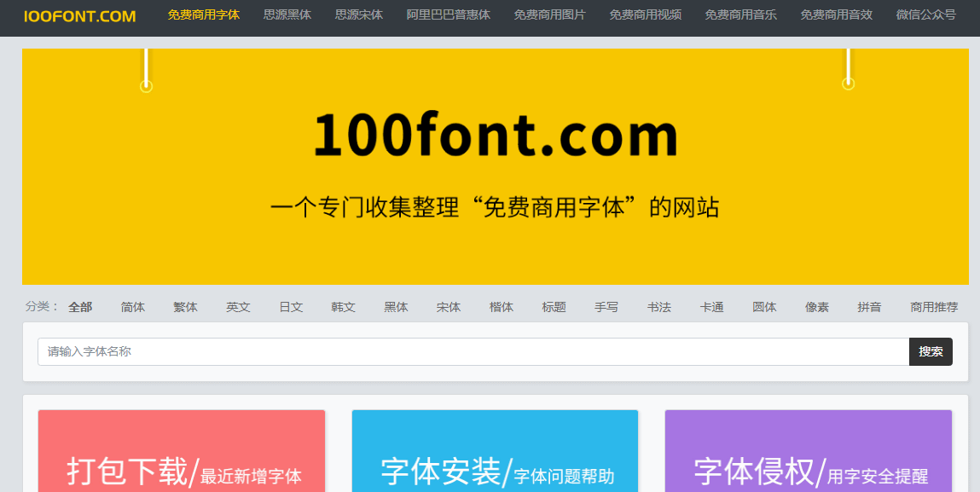Image resolution: width=980 pixels, height=492 pixels.
Task: Open the 免费商用字体 menu item
Action: (x=202, y=14)
